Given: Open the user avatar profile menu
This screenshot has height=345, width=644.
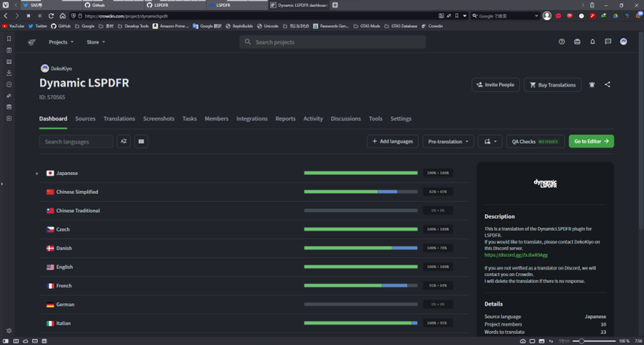Looking at the screenshot, I should tap(624, 42).
